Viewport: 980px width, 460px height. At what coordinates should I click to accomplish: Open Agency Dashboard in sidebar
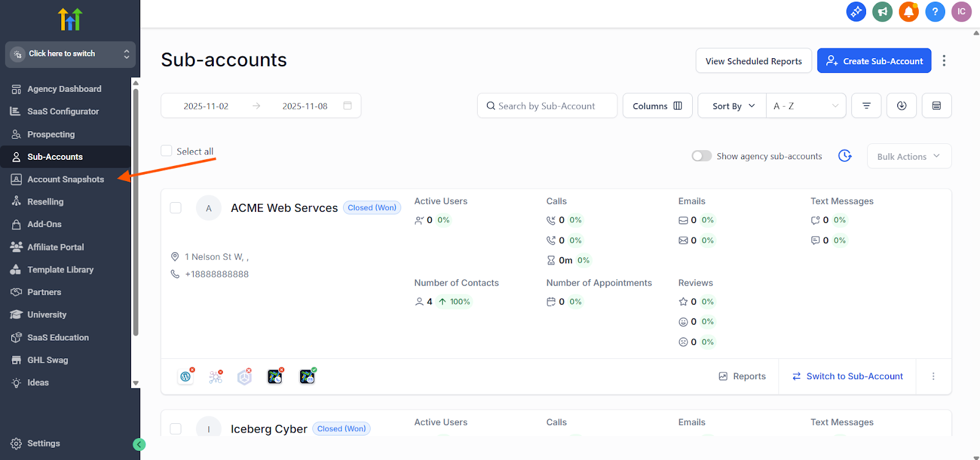(66, 89)
